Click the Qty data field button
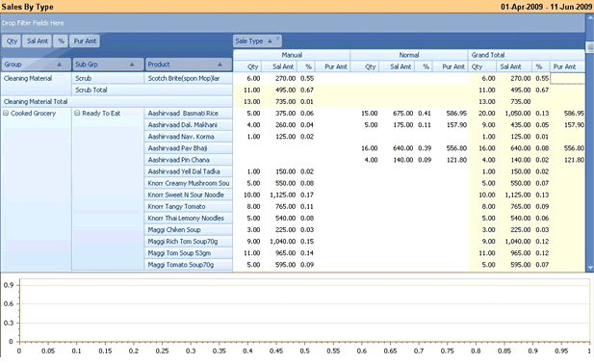The width and height of the screenshot is (594, 364). pyautogui.click(x=12, y=40)
